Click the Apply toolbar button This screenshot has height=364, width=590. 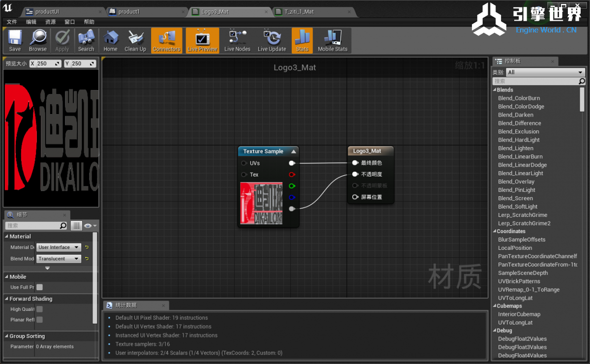[62, 41]
